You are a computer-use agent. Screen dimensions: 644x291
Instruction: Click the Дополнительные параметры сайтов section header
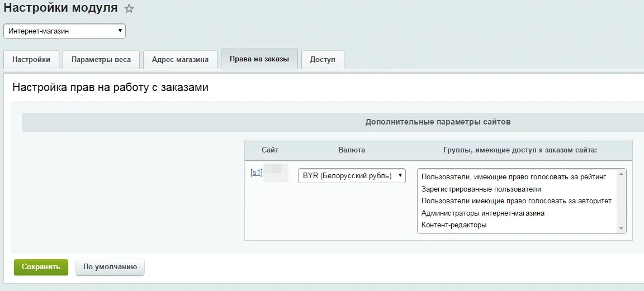coord(438,122)
